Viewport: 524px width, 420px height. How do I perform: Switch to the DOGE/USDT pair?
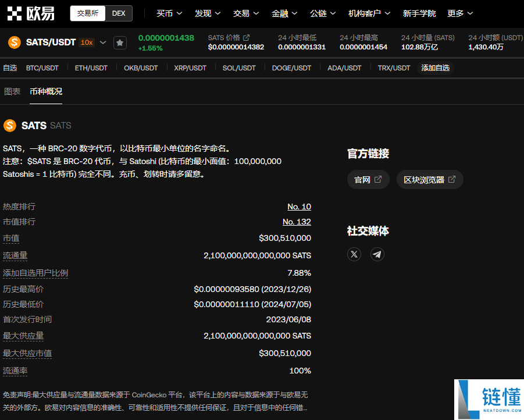tap(291, 68)
